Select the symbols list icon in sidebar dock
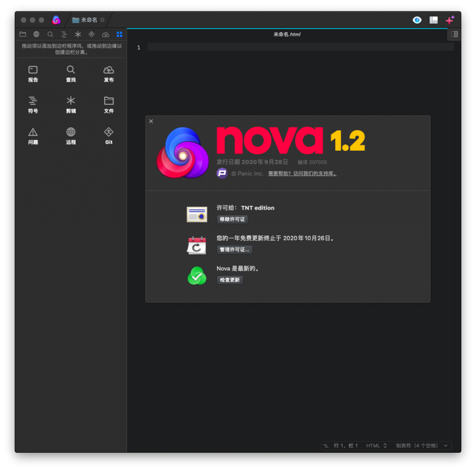Image resolution: width=476 pixels, height=471 pixels. point(64,34)
